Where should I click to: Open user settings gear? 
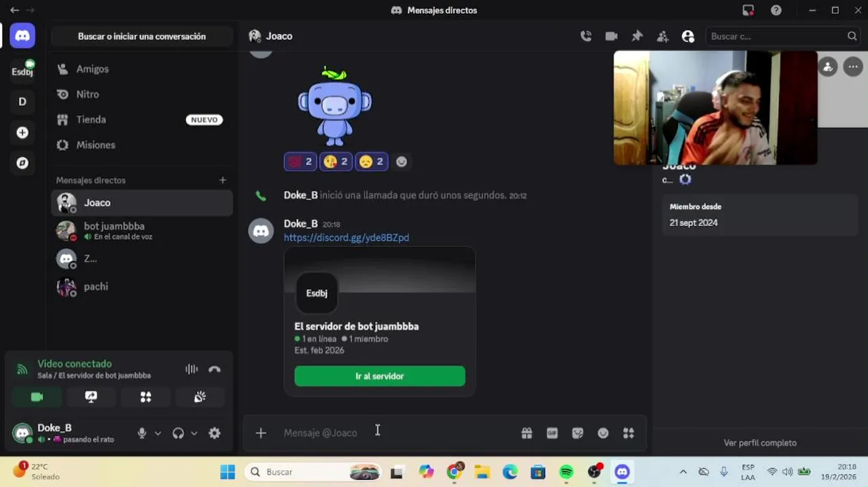pos(214,434)
